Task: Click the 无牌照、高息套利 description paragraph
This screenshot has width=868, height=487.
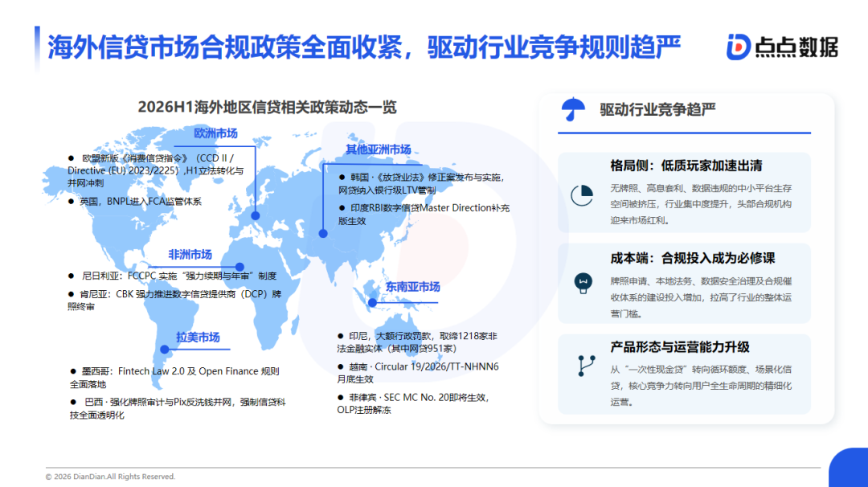Action: 701,204
